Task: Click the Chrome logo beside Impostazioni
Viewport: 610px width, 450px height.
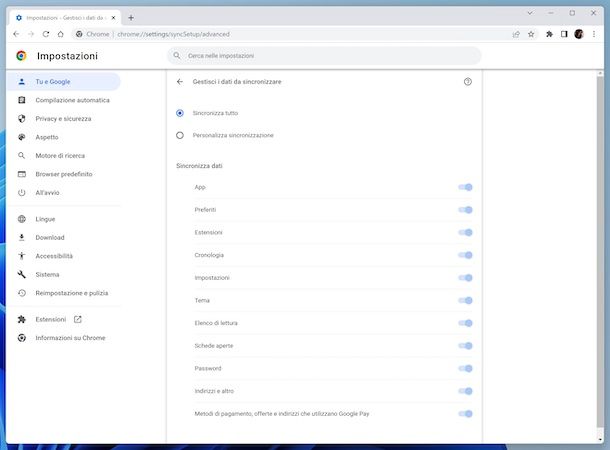Action: point(21,56)
